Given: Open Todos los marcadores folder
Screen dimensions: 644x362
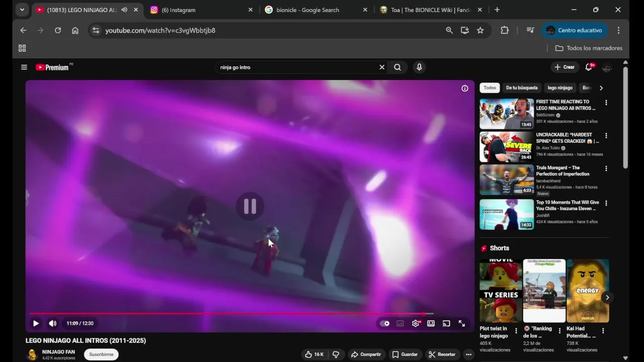Looking at the screenshot, I should (x=589, y=48).
